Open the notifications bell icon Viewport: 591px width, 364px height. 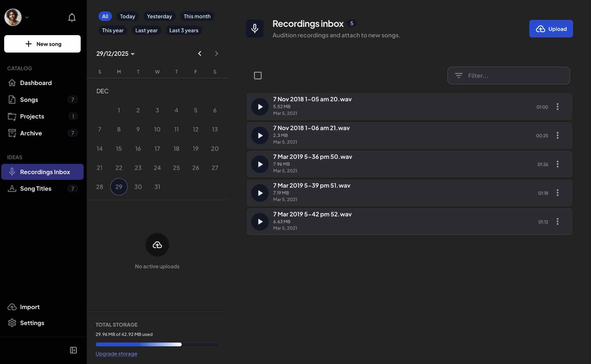[x=72, y=17]
